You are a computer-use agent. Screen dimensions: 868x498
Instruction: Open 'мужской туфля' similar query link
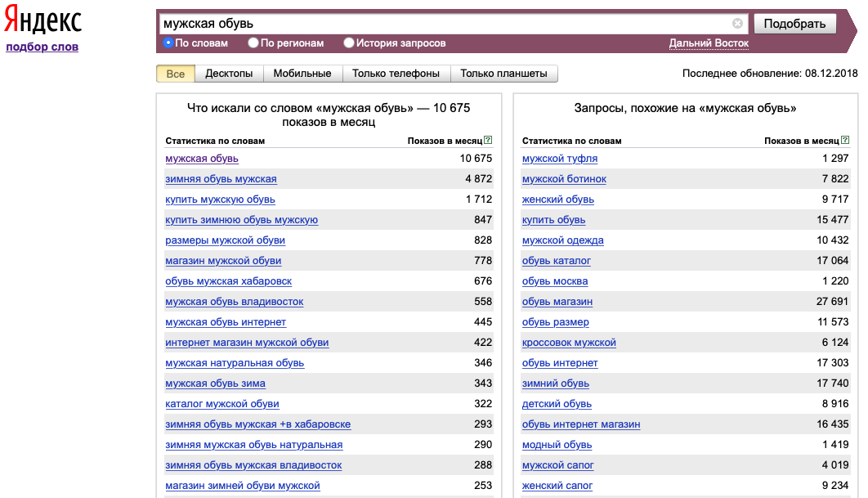(x=560, y=159)
